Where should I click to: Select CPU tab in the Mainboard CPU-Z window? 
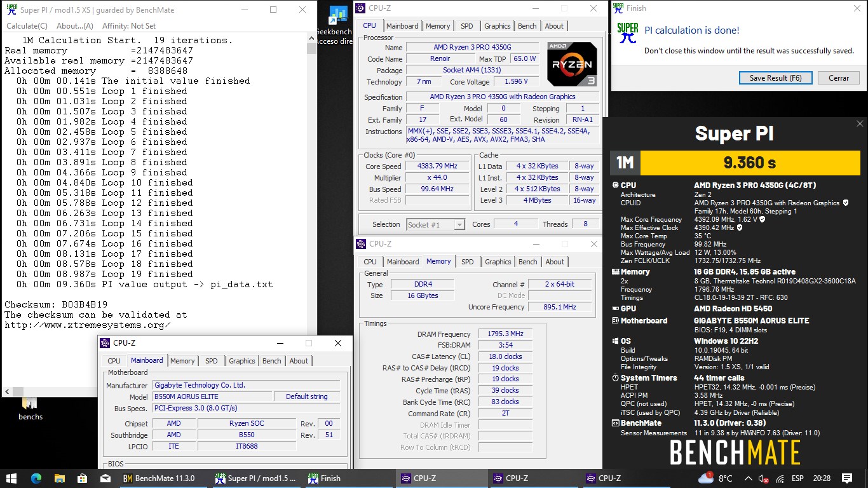pos(114,361)
